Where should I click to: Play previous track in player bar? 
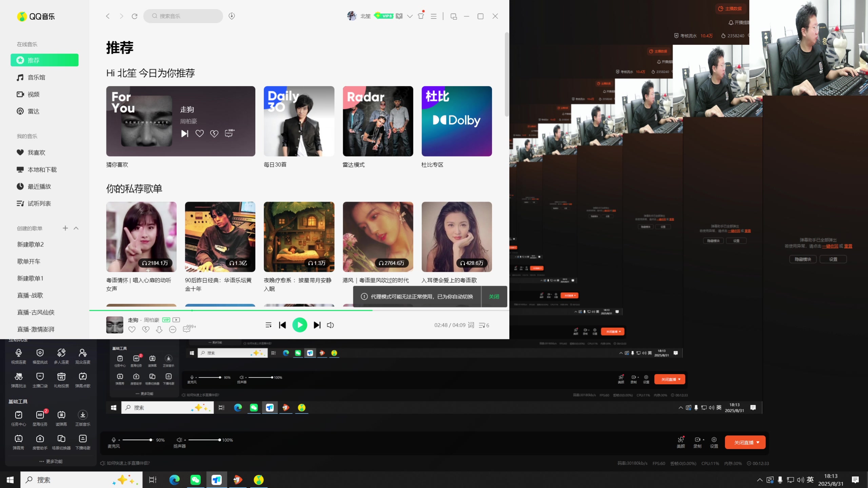coord(282,325)
